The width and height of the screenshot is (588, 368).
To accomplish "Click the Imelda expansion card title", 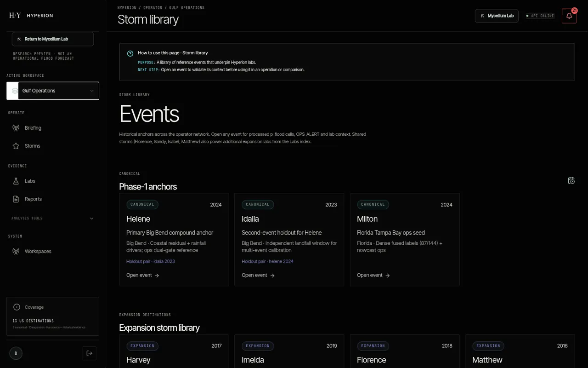I will point(253,360).
